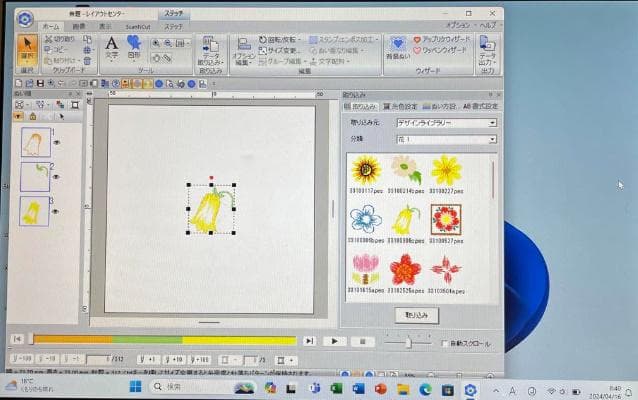Toggle eye visibility for sewing order item 2
This screenshot has height=400, width=638.
56,177
